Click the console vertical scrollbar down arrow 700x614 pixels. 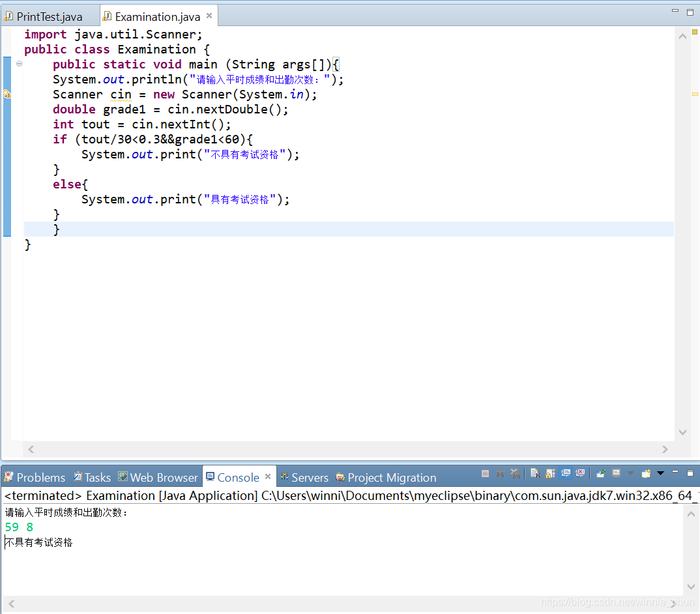click(x=691, y=587)
